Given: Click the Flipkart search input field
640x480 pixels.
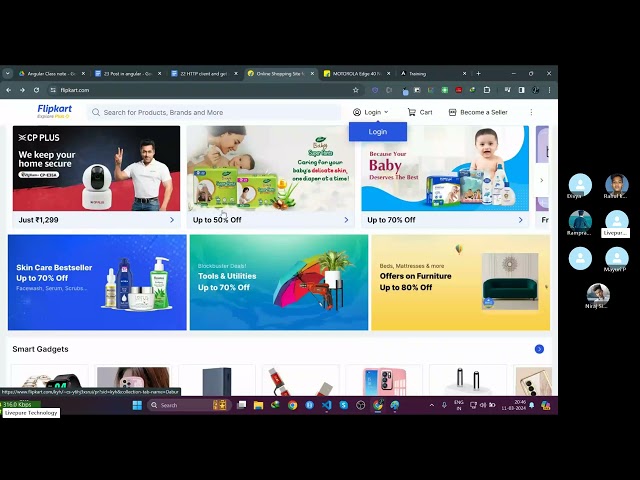Looking at the screenshot, I should pyautogui.click(x=214, y=112).
